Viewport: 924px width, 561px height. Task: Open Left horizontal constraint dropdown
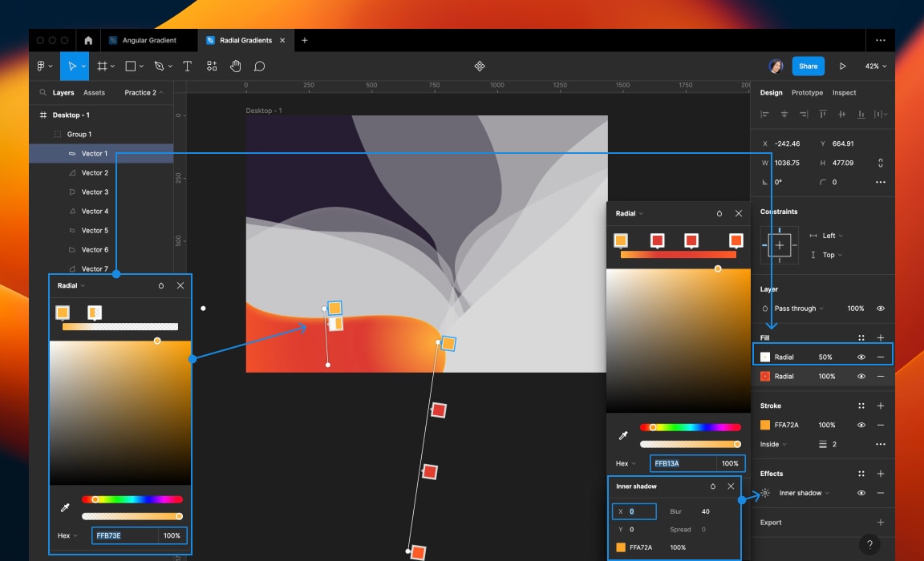tap(833, 236)
